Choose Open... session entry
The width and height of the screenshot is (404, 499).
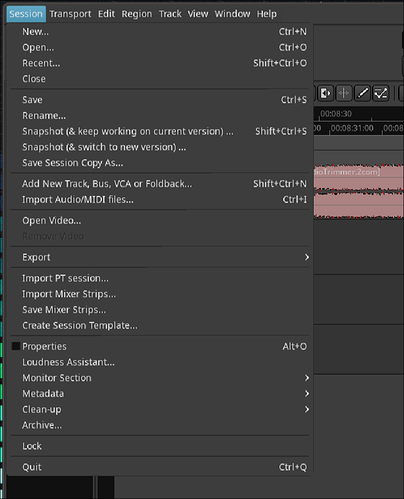tap(160, 47)
